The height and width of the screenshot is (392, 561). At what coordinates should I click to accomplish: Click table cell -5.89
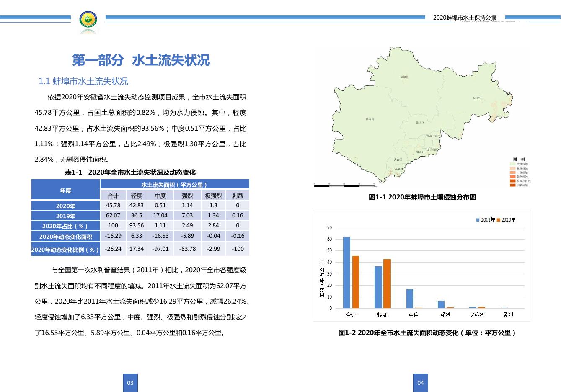pyautogui.click(x=187, y=236)
